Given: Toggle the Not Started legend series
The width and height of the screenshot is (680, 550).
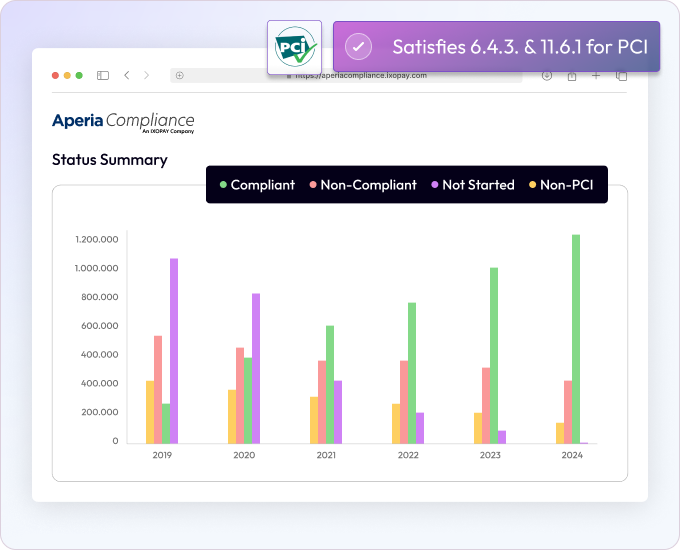Looking at the screenshot, I should pos(472,185).
